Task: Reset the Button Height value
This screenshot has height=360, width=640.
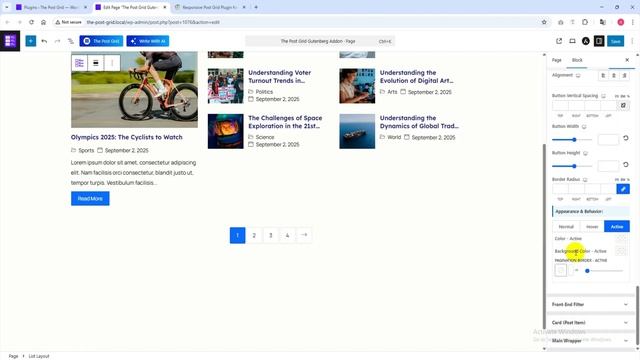Action: point(625,165)
